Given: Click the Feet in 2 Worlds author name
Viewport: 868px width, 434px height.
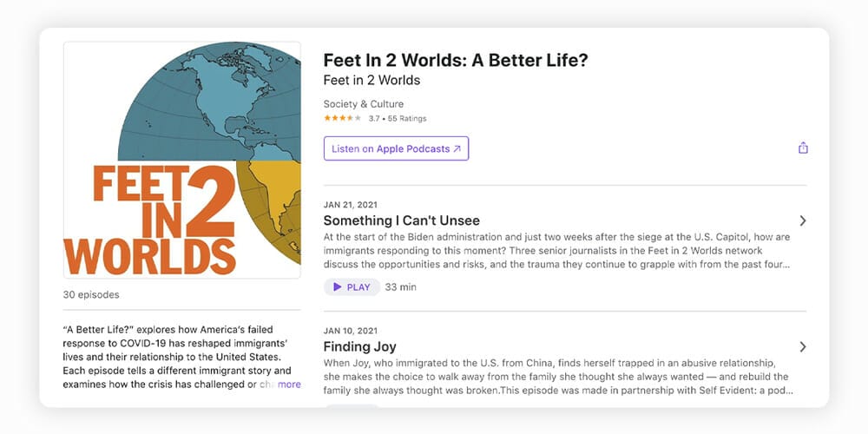Looking at the screenshot, I should (372, 80).
